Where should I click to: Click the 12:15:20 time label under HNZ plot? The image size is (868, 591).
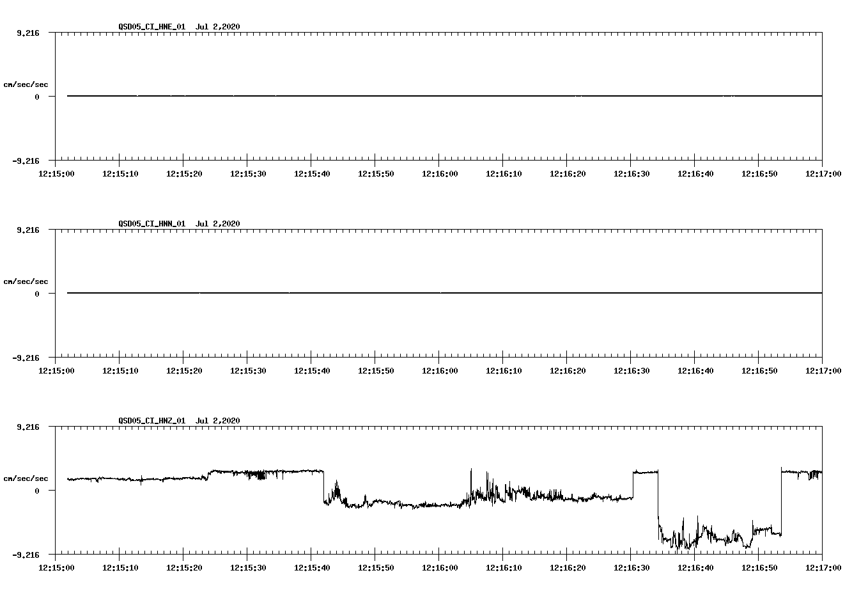pyautogui.click(x=184, y=567)
